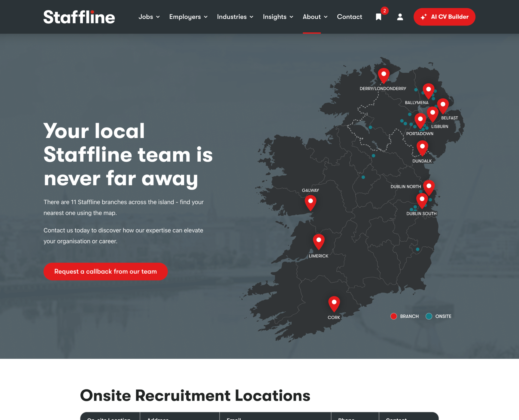Click the Staffline logo to go home
Screen dimensions: 519x420
tap(79, 17)
